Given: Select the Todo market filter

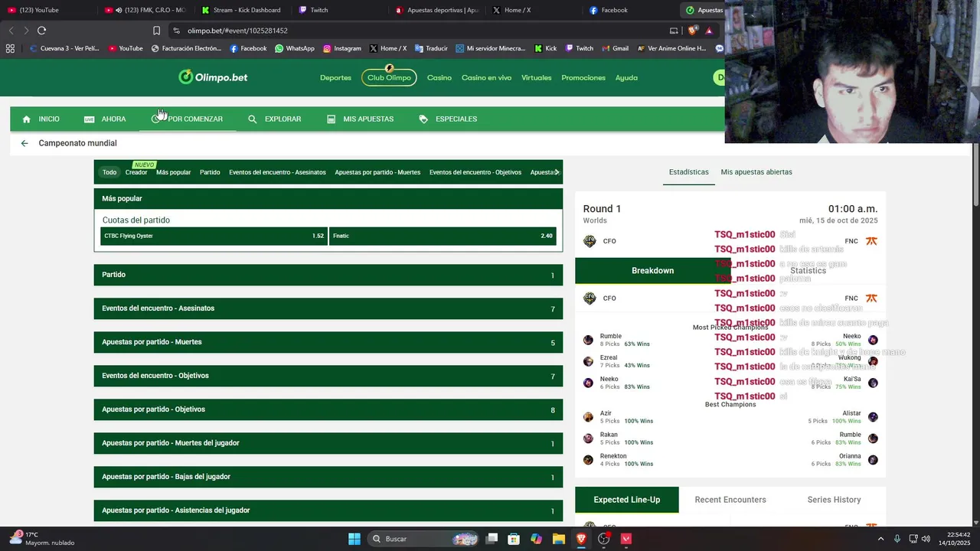Looking at the screenshot, I should (x=109, y=172).
